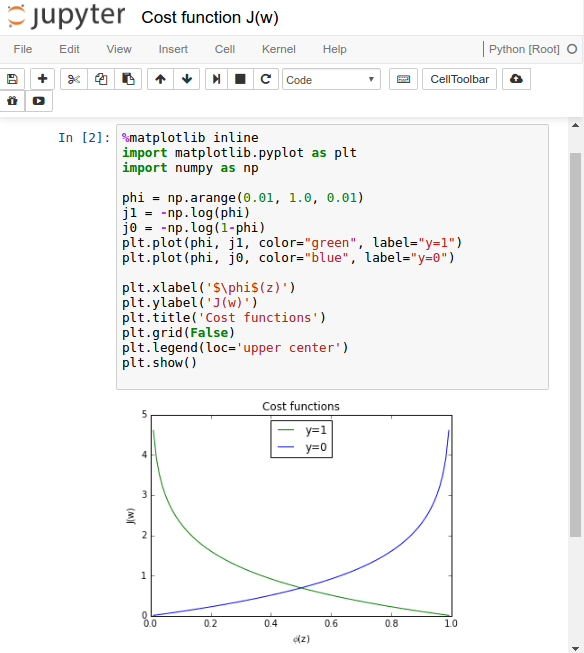This screenshot has width=584, height=653.
Task: Interrupt kernel with the stop icon
Action: pos(240,79)
